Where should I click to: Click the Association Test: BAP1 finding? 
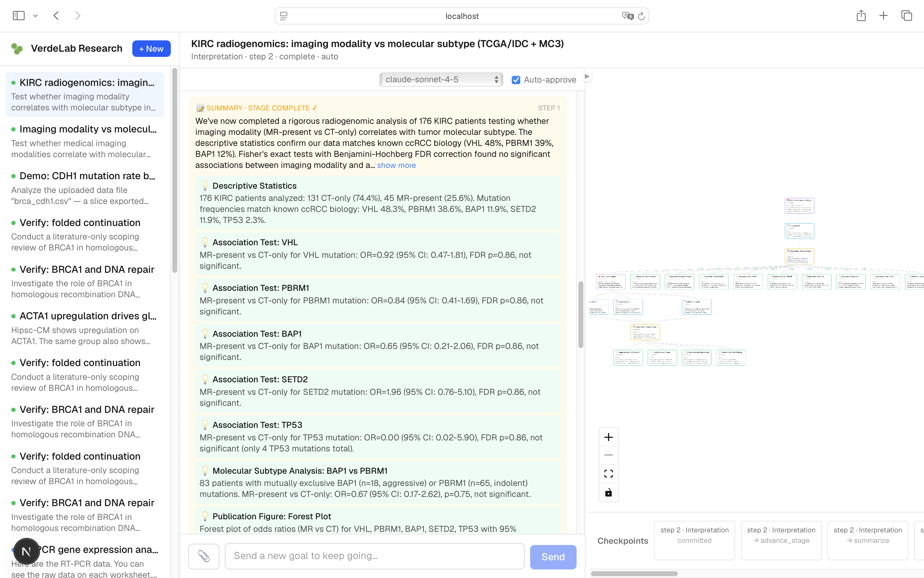[x=378, y=345]
